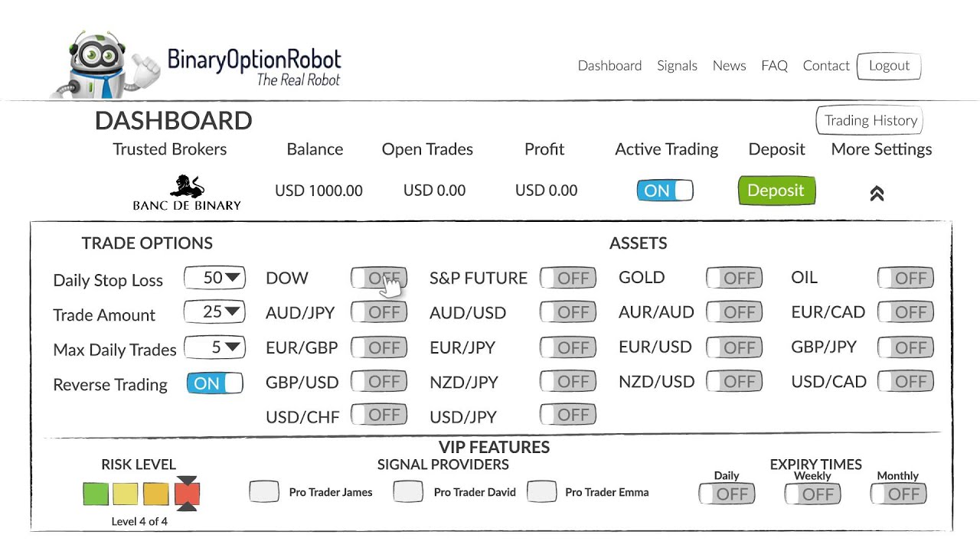Click the Logout button
This screenshot has width=980, height=551.
[x=889, y=66]
